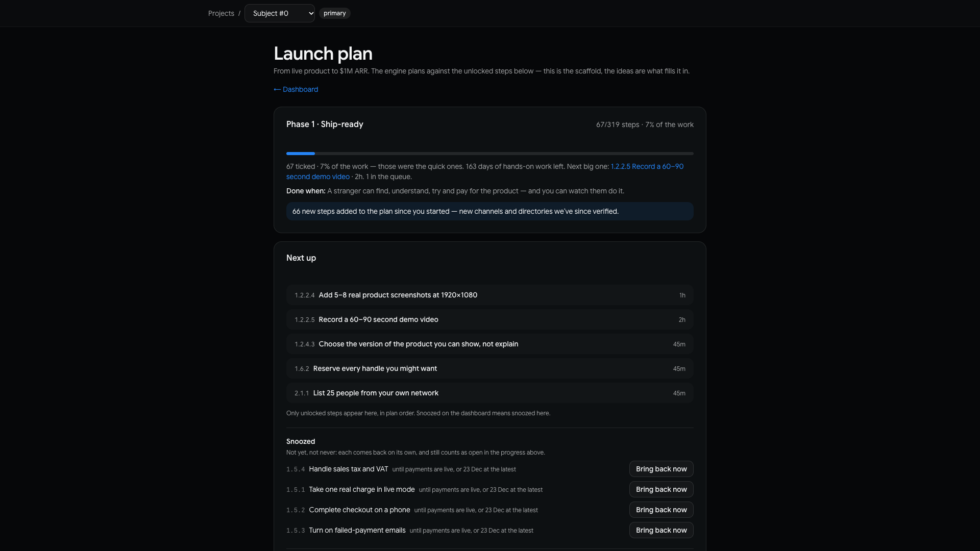Click the Launch plan page title
Image resolution: width=980 pixels, height=551 pixels.
tap(323, 54)
